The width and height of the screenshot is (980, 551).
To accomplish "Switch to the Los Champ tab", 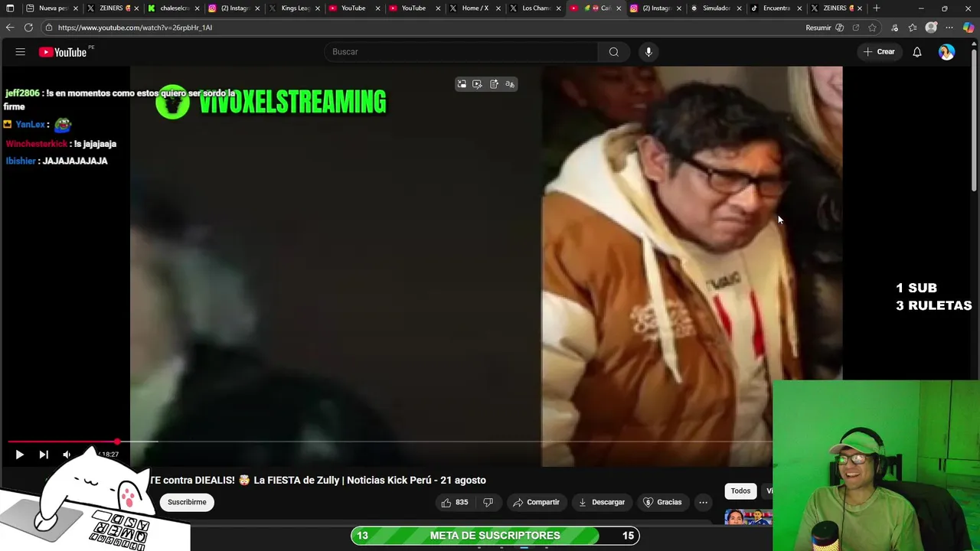I will 535,8.
